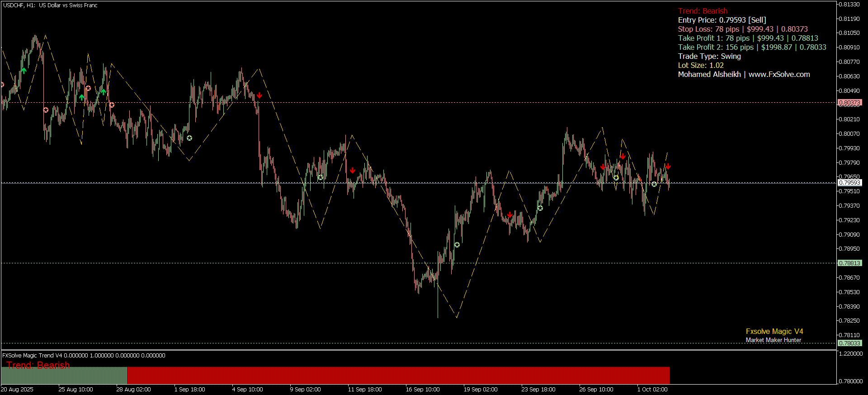The height and width of the screenshot is (395, 868).
Task: Click the green bullish histogram in trend subwindow
Action: coord(63,376)
